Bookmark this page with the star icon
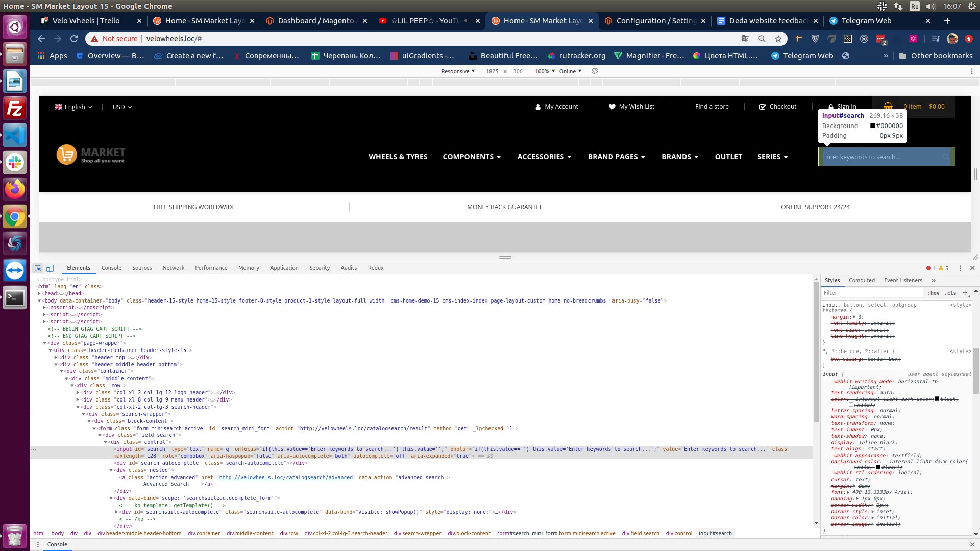This screenshot has height=551, width=980. pos(778,39)
